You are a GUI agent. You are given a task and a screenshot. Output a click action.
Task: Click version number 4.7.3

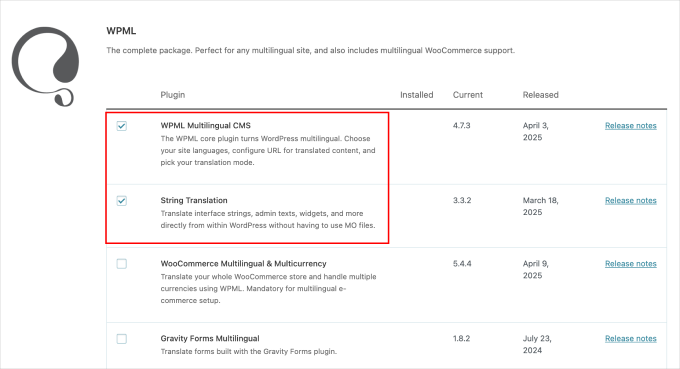[461, 125]
